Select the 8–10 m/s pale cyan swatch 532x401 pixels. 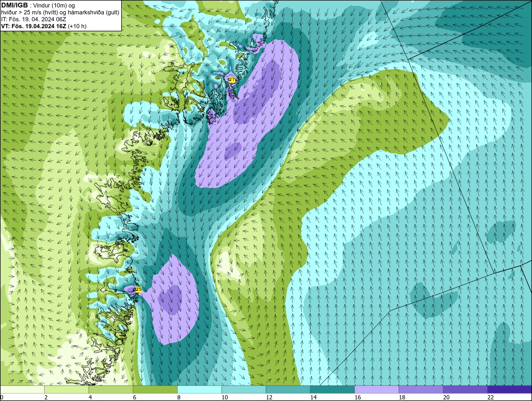click(x=199, y=389)
